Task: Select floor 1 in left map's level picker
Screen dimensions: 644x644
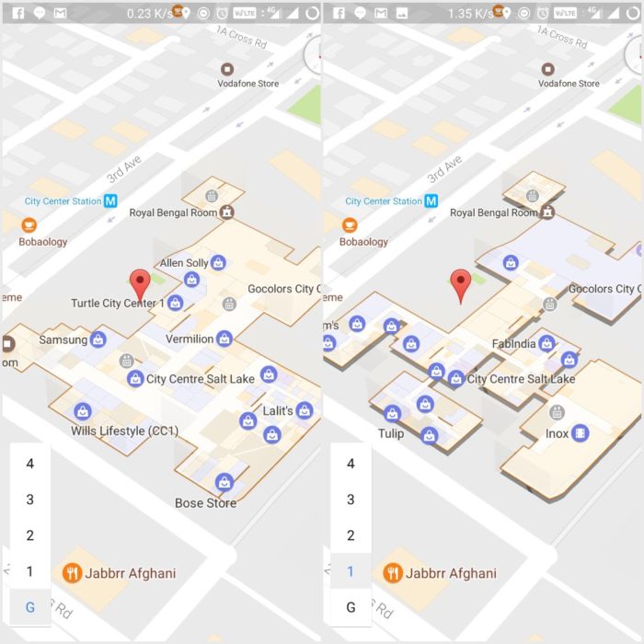Action: coord(30,571)
